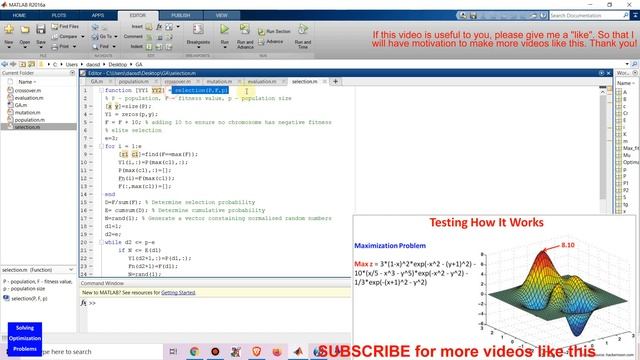640x360 pixels.
Task: Open the Save dropdown arrow
Action: coord(41,48)
